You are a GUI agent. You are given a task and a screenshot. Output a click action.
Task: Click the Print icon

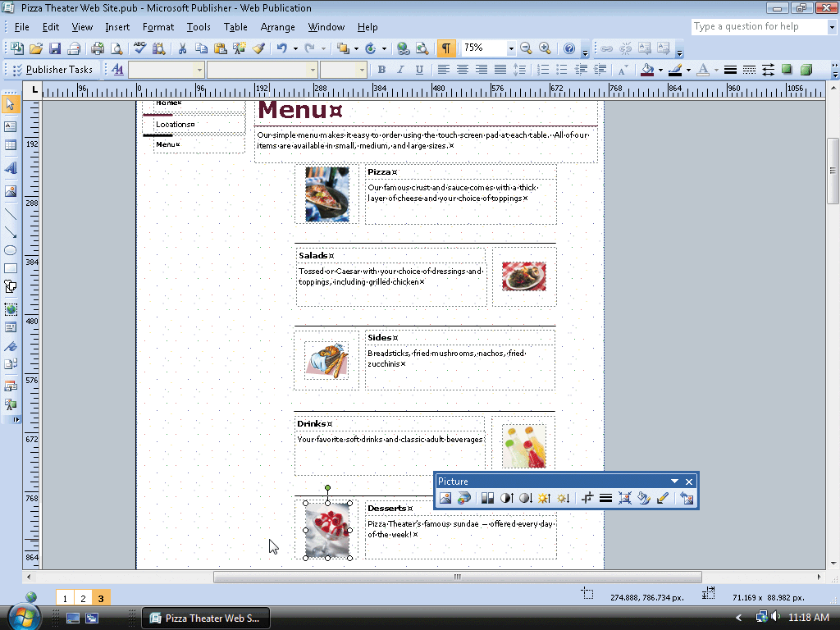click(98, 48)
